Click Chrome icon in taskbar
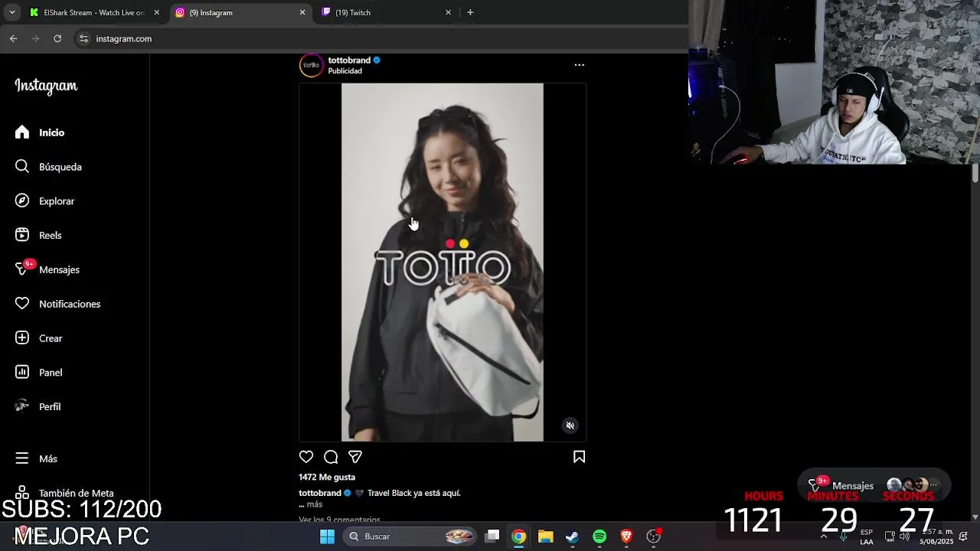 coord(519,536)
